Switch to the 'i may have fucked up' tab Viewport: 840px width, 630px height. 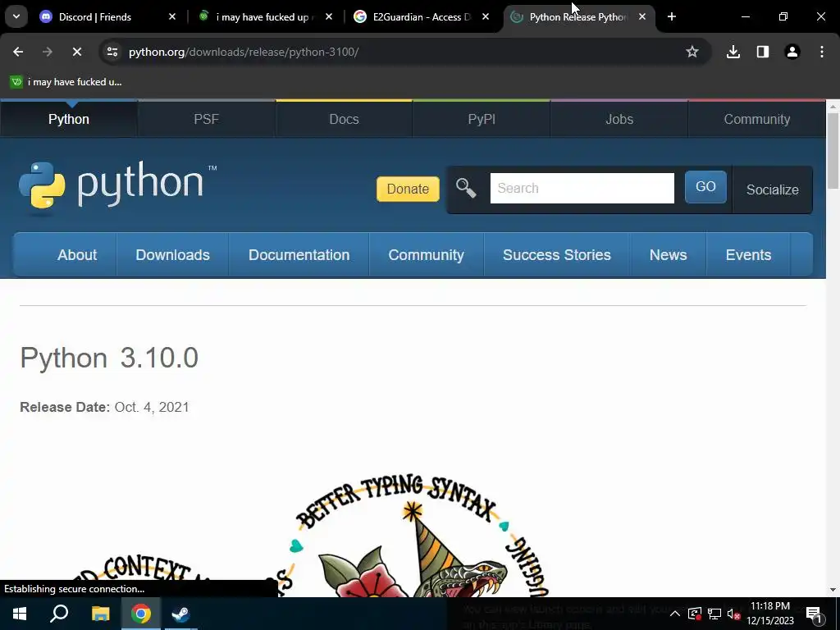pos(262,17)
